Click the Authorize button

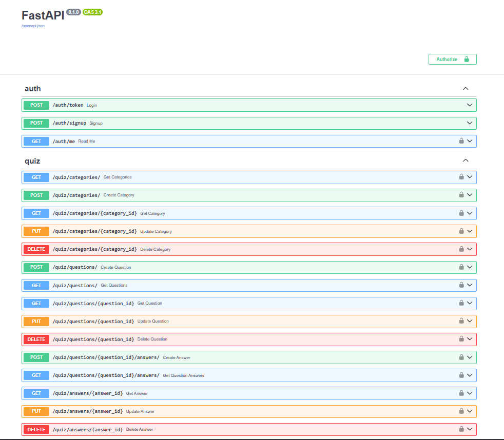(x=452, y=59)
